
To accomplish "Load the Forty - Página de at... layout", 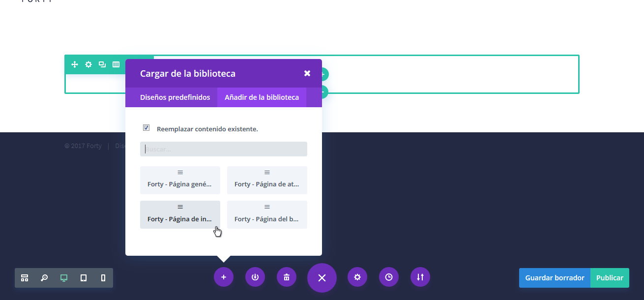I will pyautogui.click(x=267, y=180).
